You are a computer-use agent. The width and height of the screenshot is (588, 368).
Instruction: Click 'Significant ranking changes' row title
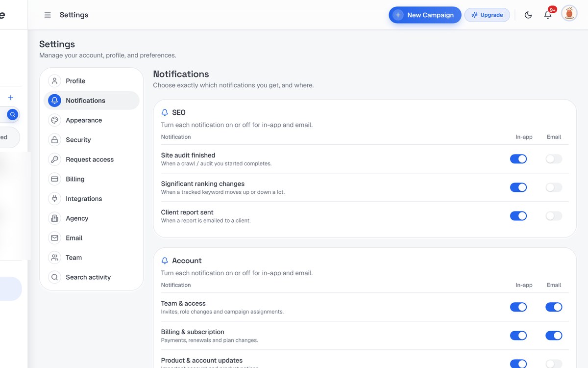(x=203, y=184)
